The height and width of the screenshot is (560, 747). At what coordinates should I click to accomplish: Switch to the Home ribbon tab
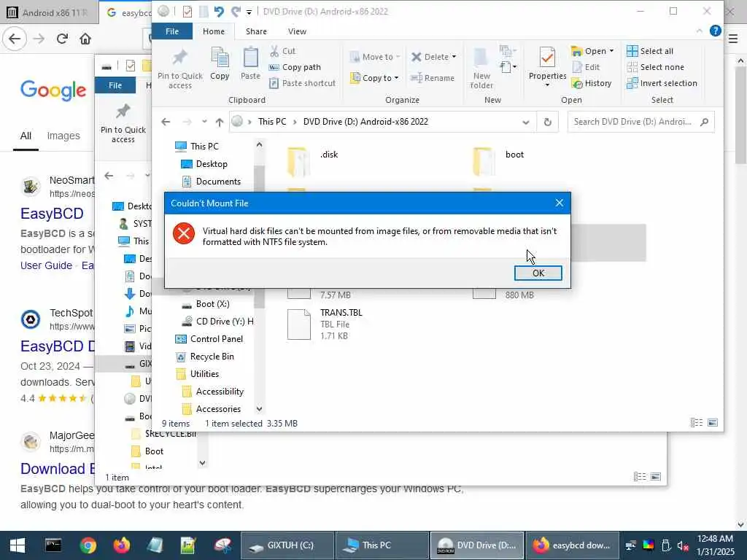214,31
